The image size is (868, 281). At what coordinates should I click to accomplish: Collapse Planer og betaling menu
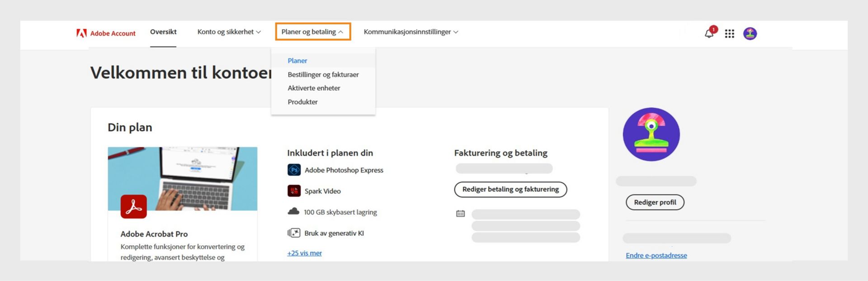(313, 32)
